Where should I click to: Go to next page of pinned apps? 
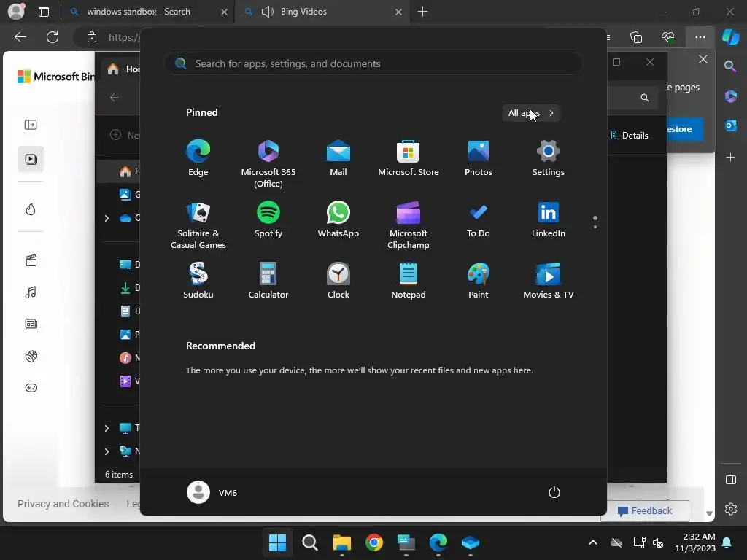tap(595, 227)
